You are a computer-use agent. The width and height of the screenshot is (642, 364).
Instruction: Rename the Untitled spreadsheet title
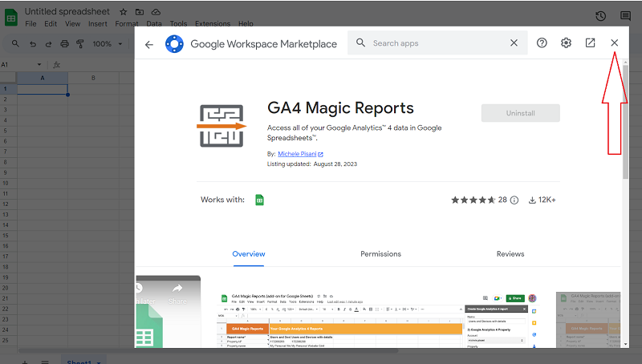(67, 11)
